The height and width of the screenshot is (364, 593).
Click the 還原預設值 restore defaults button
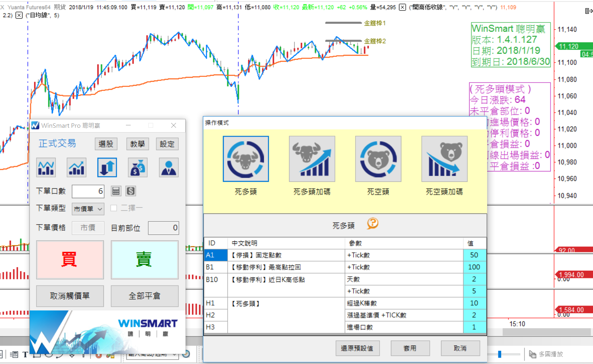tap(357, 348)
